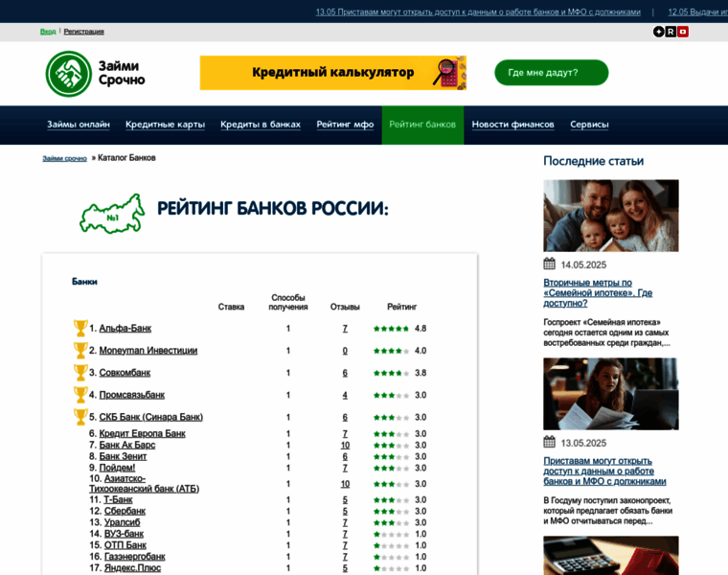
Task: Open the Moneyman Инвестиции link
Action: pyautogui.click(x=148, y=351)
